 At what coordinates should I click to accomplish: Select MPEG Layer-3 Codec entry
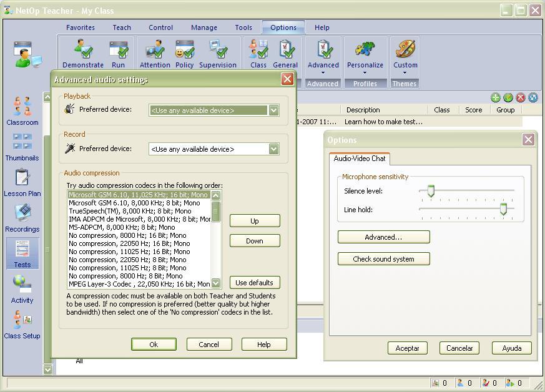click(139, 284)
